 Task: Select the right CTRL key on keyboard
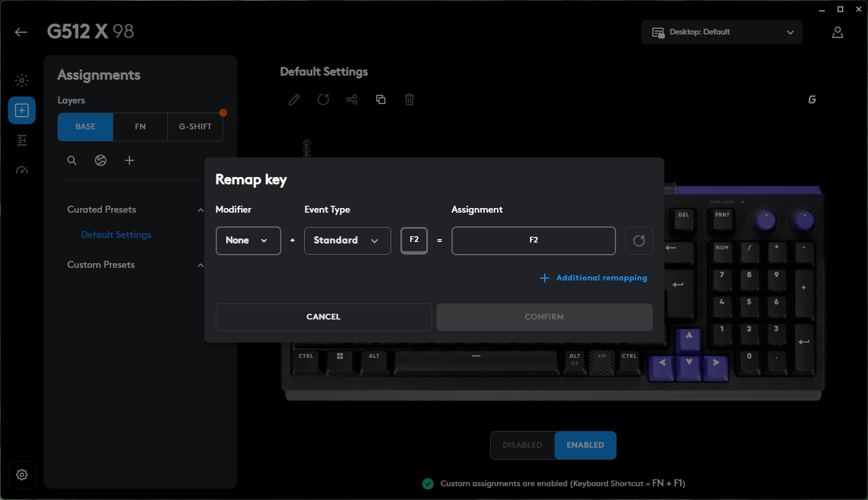click(x=629, y=362)
